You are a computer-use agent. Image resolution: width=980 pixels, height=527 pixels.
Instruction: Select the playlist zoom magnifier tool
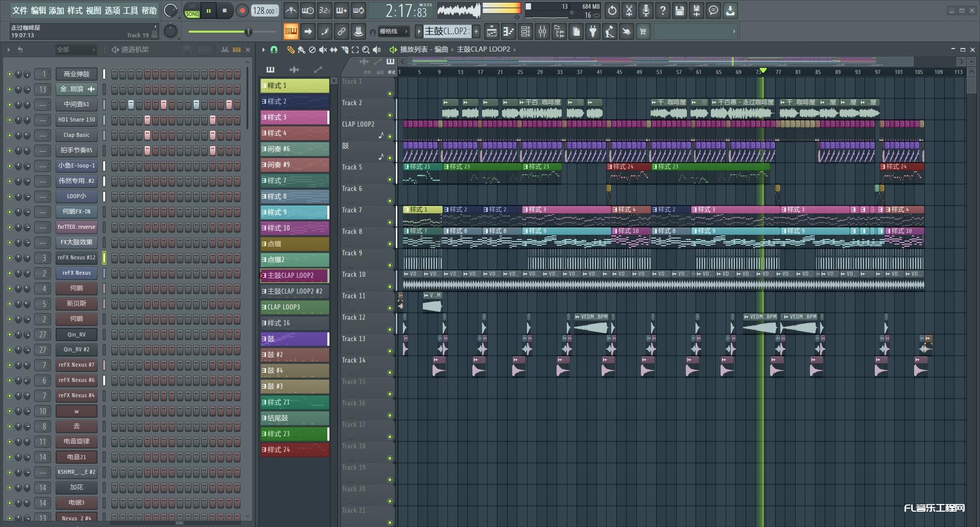[366, 50]
